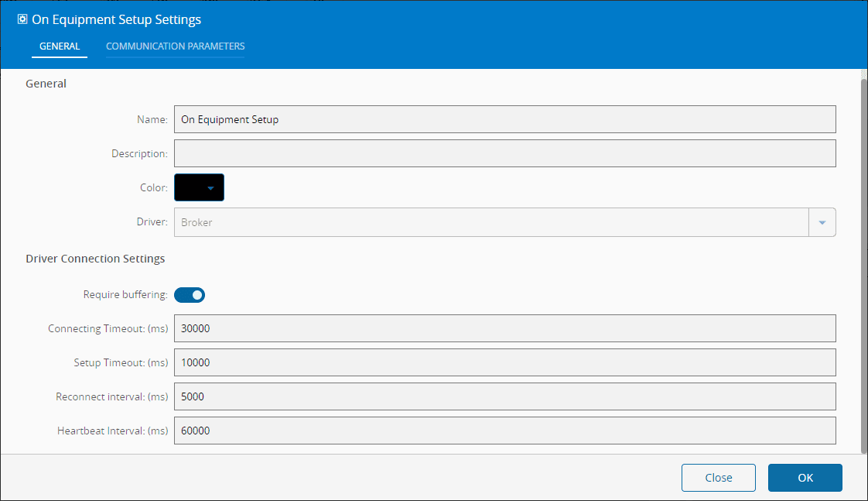This screenshot has height=501, width=868.
Task: Disable the Require buffering toggle
Action: pyautogui.click(x=190, y=295)
